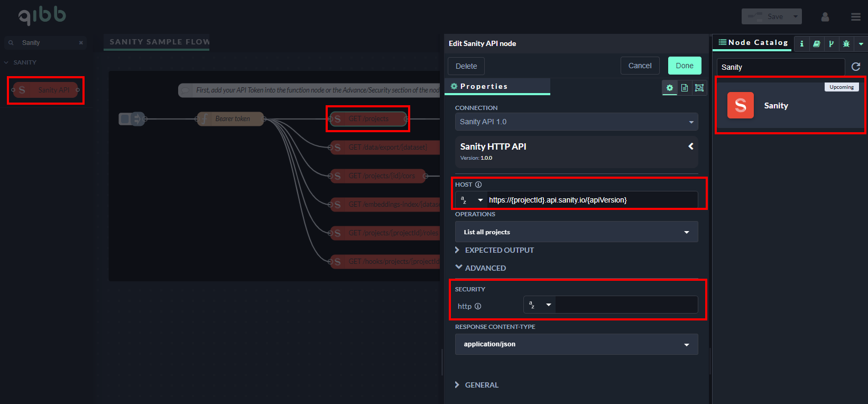
Task: Open Response Content-Type application/json dropdown
Action: [x=576, y=344]
